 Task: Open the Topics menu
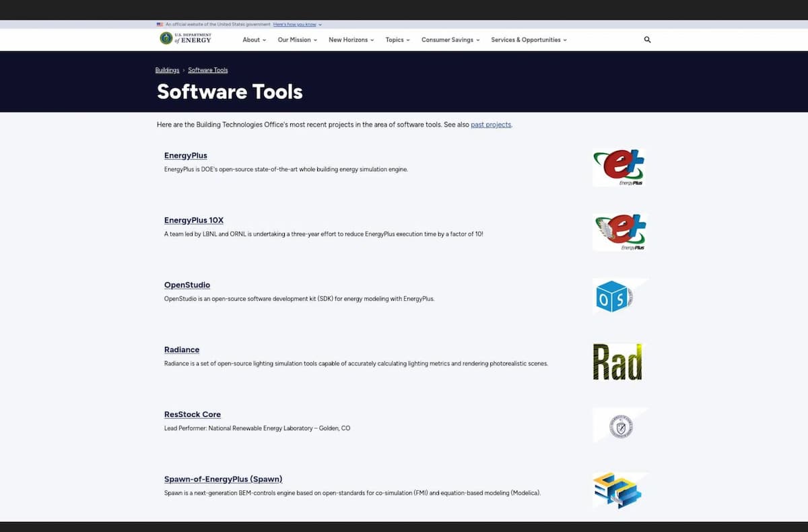click(397, 40)
